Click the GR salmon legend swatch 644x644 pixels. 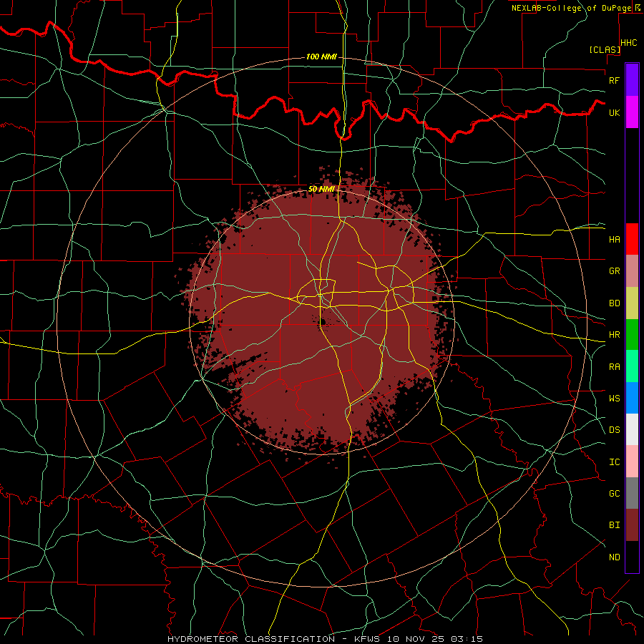(632, 271)
